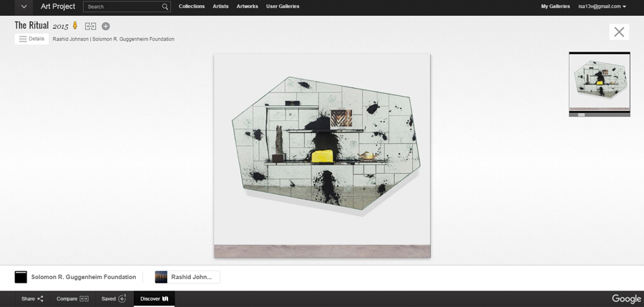Click the compare icon beside the title
The image size is (644, 307).
[x=90, y=26]
